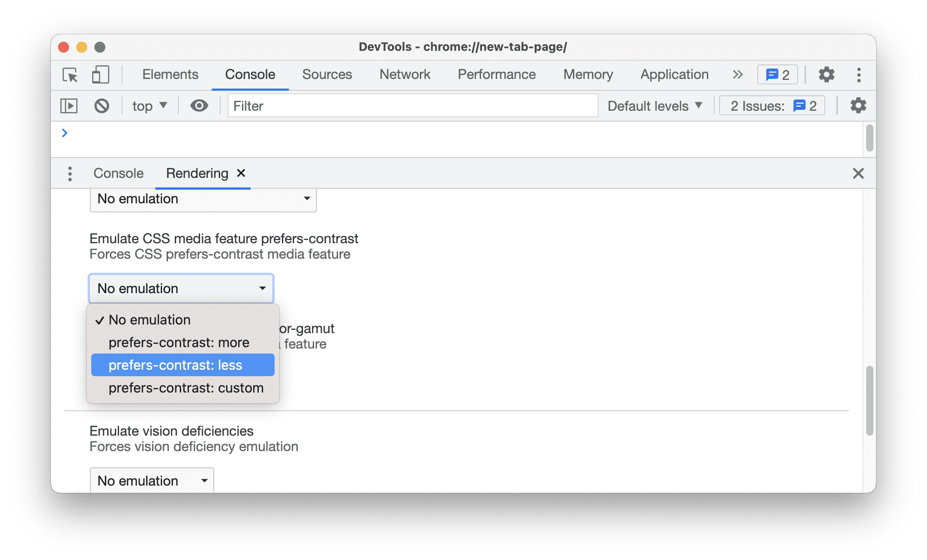The height and width of the screenshot is (560, 927).
Task: Select prefers-contrast: more option
Action: pyautogui.click(x=179, y=342)
